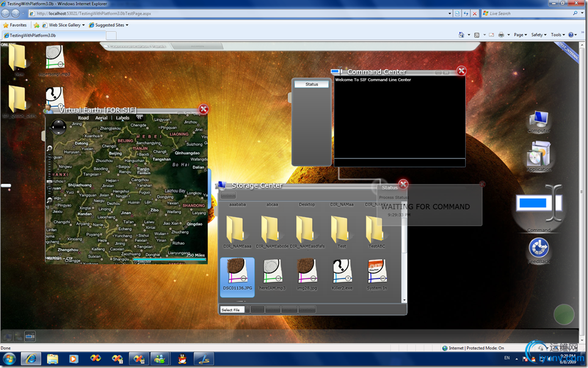Click the map pan compass control
This screenshot has height=368, width=588.
[59, 127]
